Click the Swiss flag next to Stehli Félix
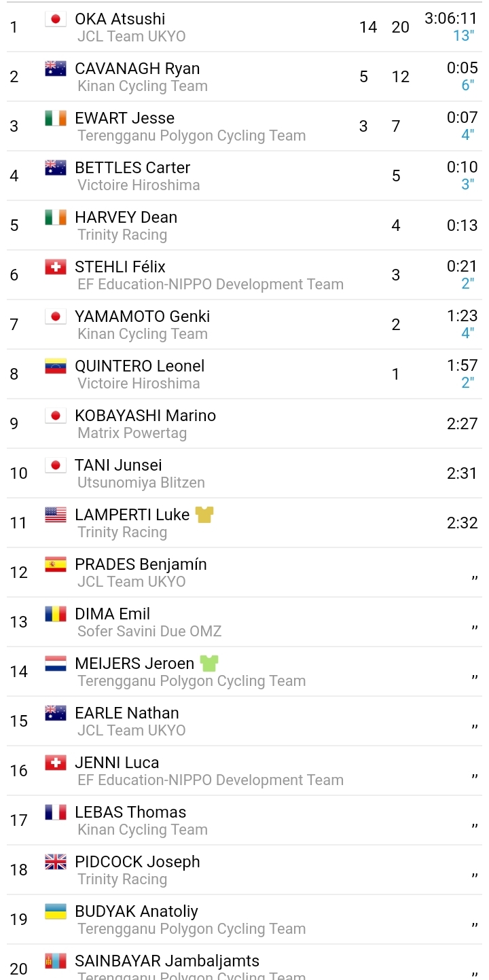Viewport: 489px width, 980px height. [56, 267]
